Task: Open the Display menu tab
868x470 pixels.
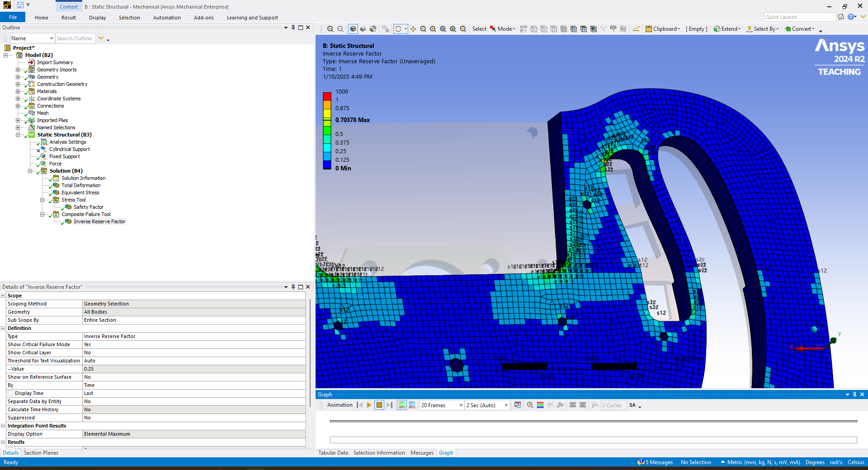Action: click(97, 18)
